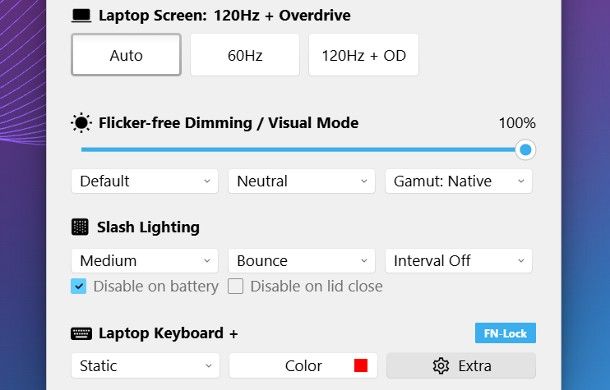Open the Bounce animation dropdown
This screenshot has height=390, width=610.
coord(301,261)
